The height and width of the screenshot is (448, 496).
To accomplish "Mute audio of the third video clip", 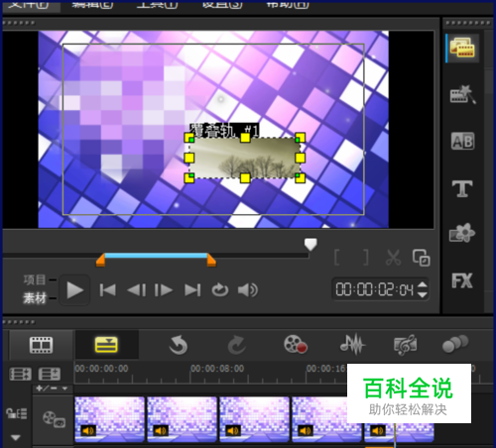I will click(x=233, y=431).
